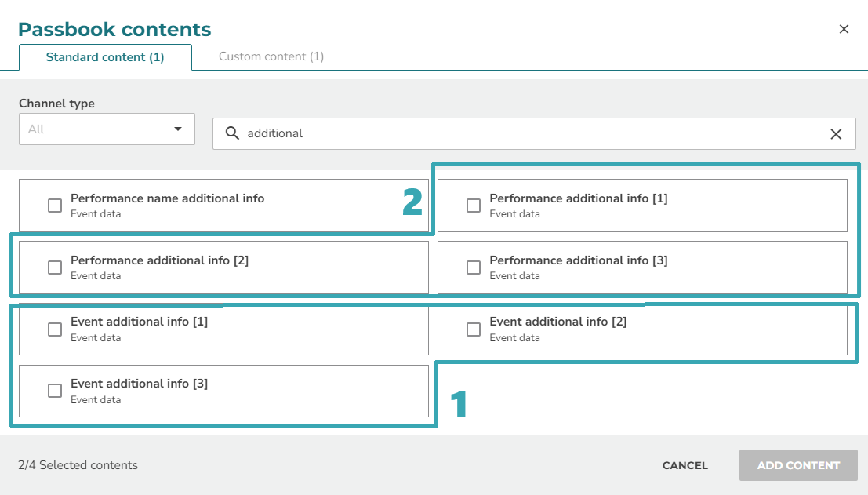Tick Performance additional info [3] checkbox
The width and height of the screenshot is (868, 495).
(x=474, y=268)
